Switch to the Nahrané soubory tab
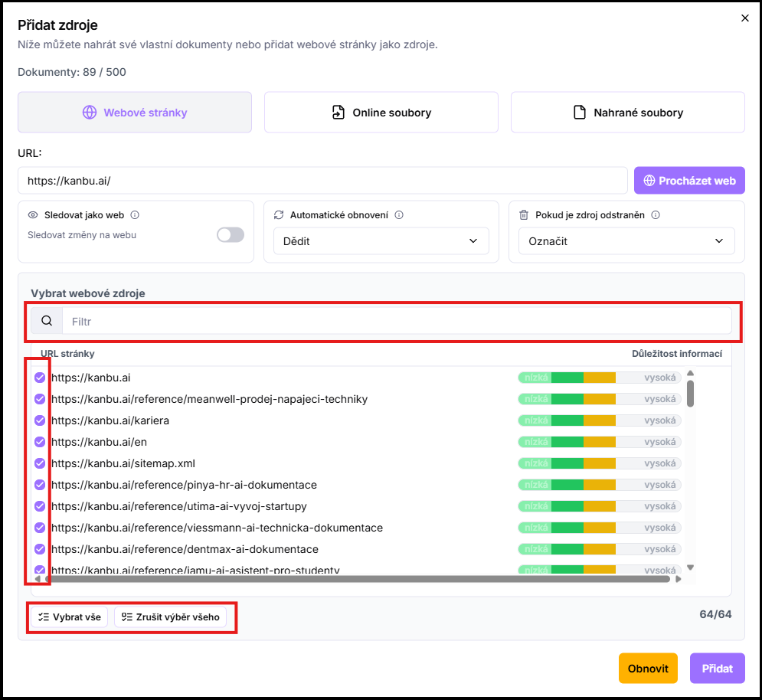762x700 pixels. click(x=627, y=113)
